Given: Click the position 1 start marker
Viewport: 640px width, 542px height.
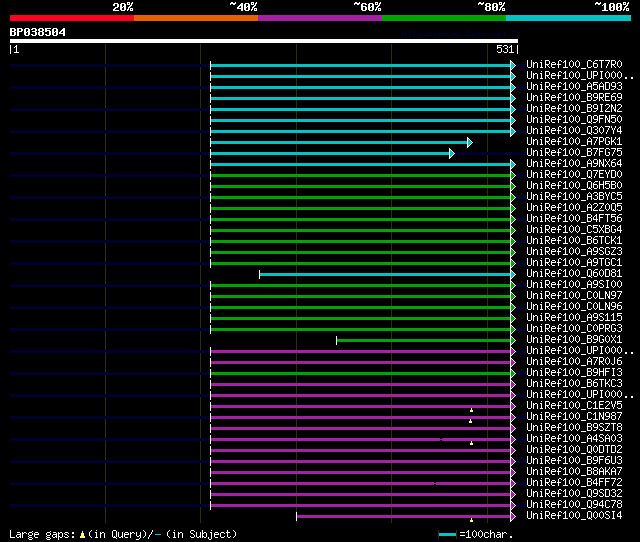Looking at the screenshot, I should (x=14, y=49).
